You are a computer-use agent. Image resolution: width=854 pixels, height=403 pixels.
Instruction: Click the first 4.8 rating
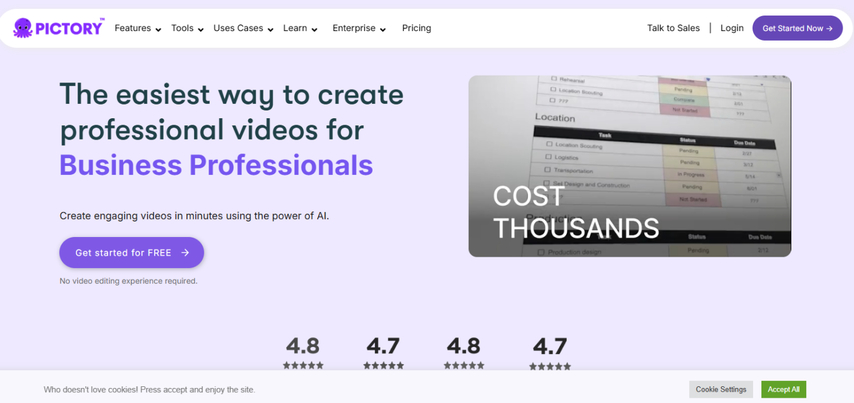pos(303,346)
